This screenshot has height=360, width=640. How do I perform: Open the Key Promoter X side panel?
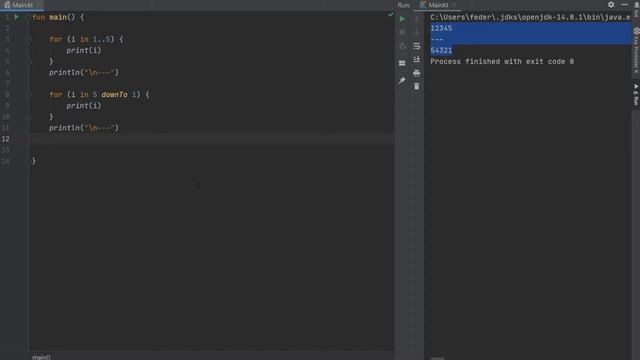(636, 50)
